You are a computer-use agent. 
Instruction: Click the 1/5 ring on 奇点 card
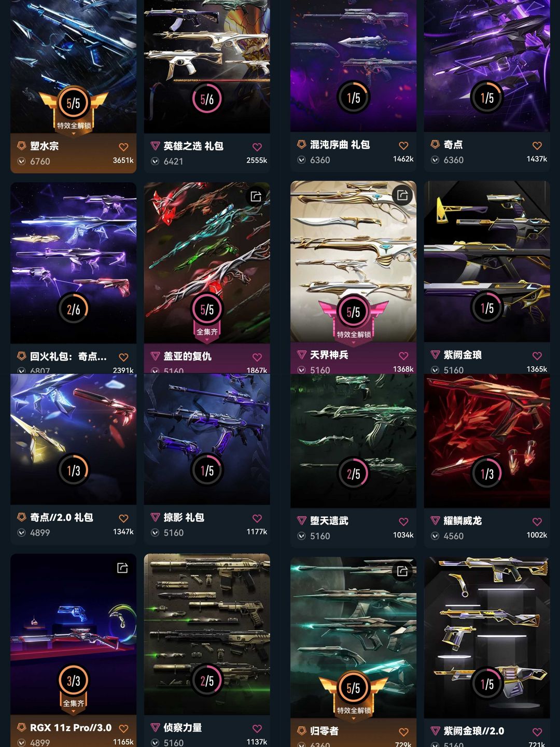(487, 97)
